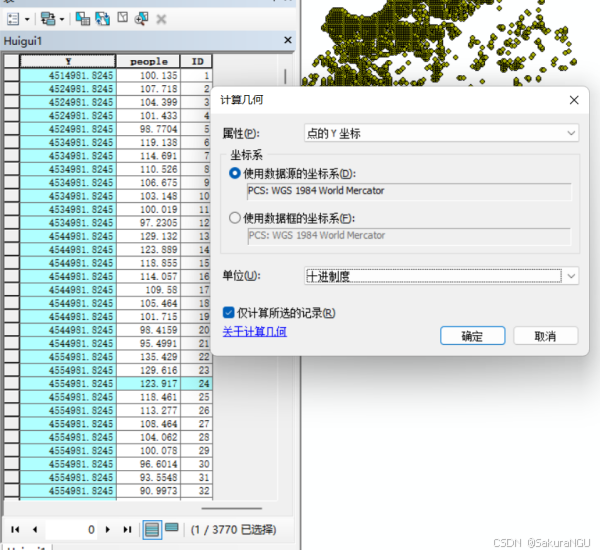Click the Zoom To Selected icon
Viewport: 600px width, 554px height.
pos(142,18)
